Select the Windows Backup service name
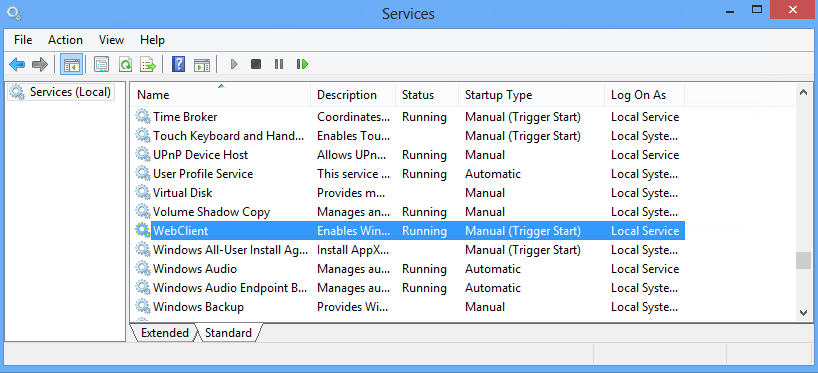Viewport: 818px width, 373px height. (x=198, y=307)
